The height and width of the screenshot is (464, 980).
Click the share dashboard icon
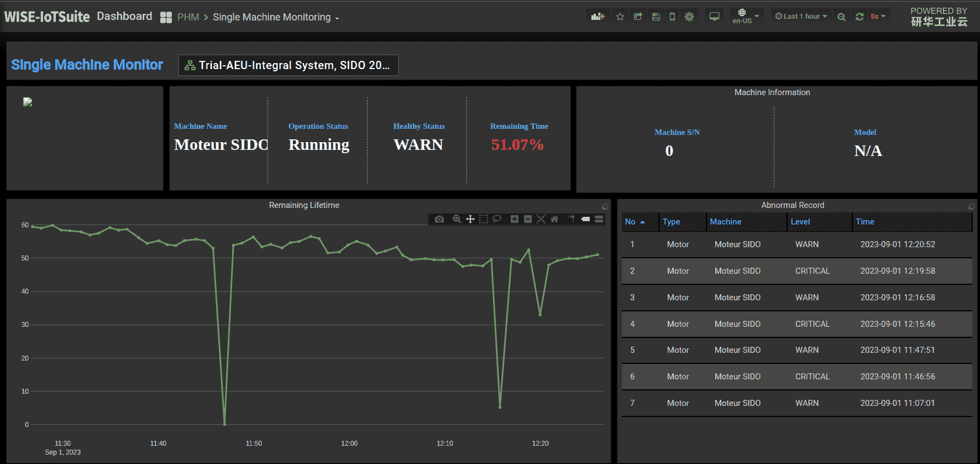coord(638,17)
